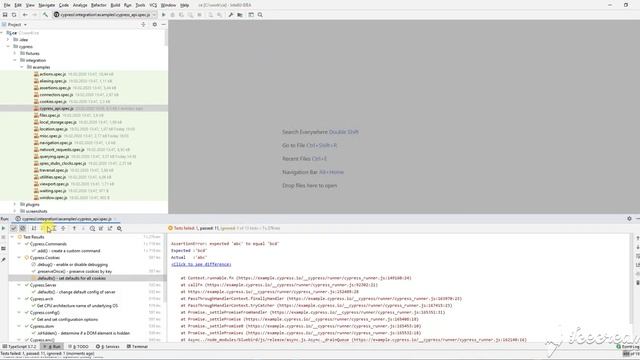Image resolution: width=640 pixels, height=360 pixels.
Task: Go to previous failed test arrow
Action: click(x=74, y=229)
